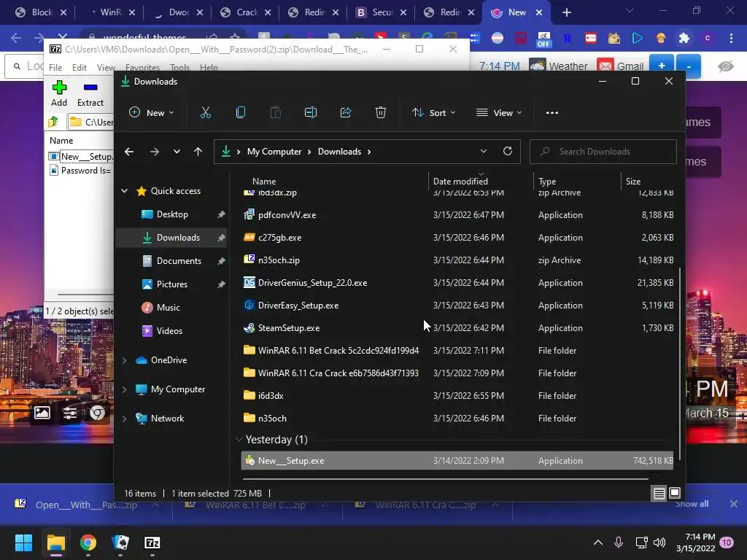Open the New dropdown in Explorer toolbar
Viewport: 747px width, 560px height.
coord(152,113)
